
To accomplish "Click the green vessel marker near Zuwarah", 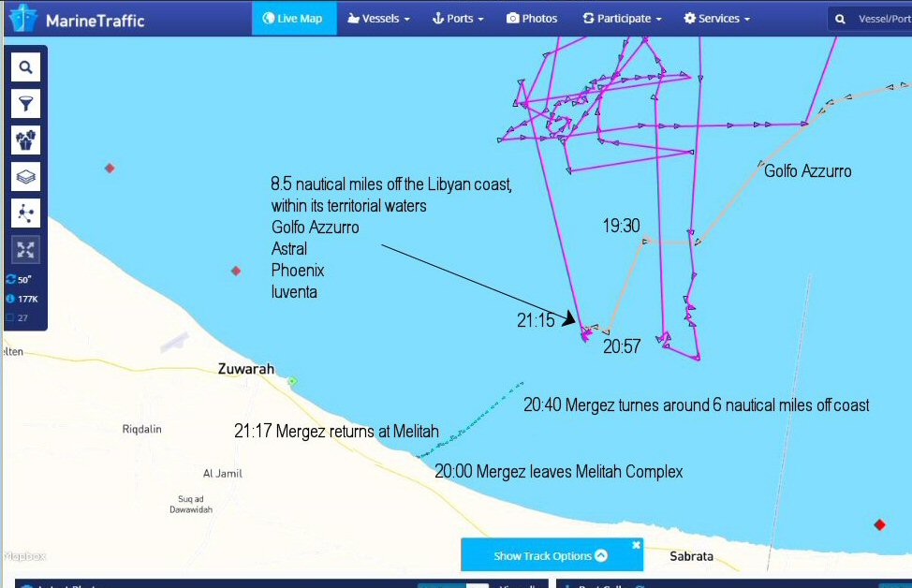I will [292, 381].
